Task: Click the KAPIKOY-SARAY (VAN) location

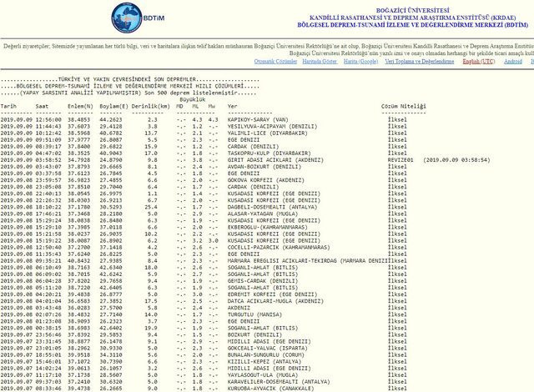Action: [x=258, y=120]
